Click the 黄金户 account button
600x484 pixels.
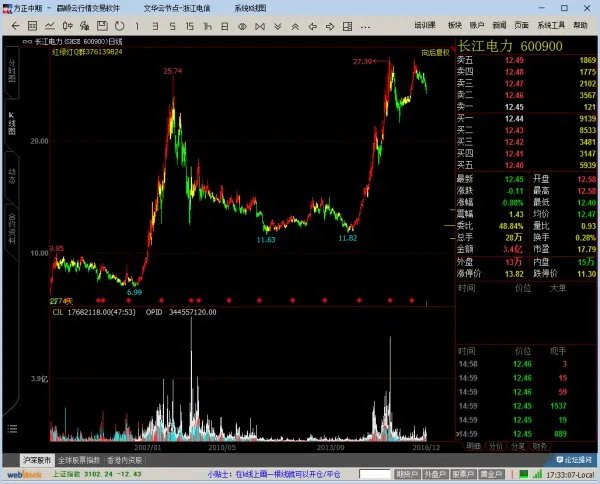click(x=491, y=474)
